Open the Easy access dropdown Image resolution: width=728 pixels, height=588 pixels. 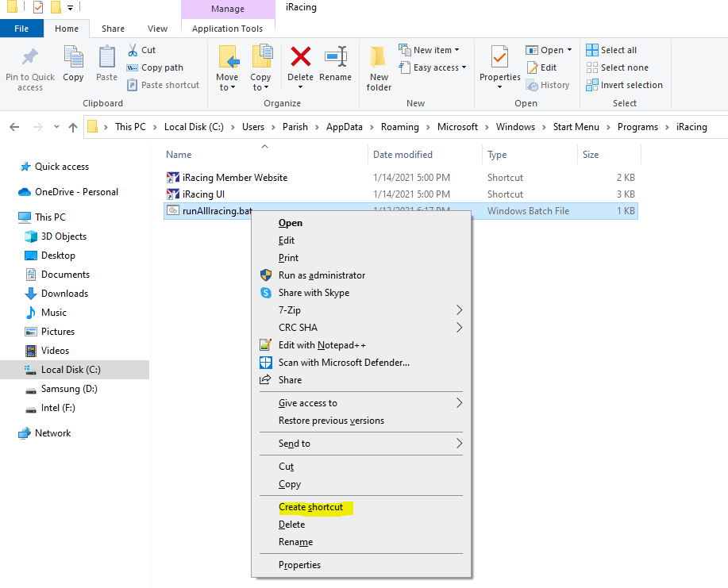click(433, 67)
